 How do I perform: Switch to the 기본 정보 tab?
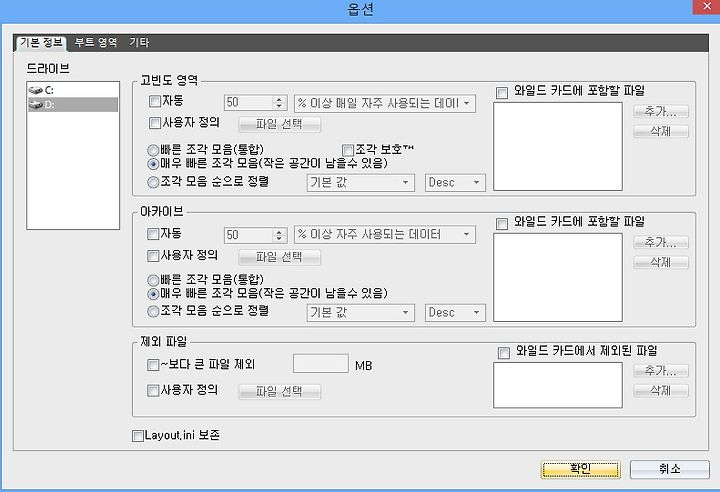coord(40,43)
